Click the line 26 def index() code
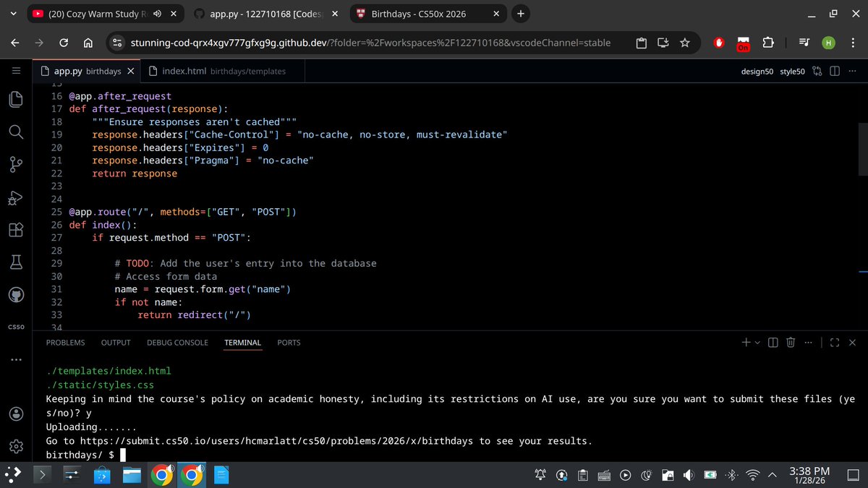The image size is (868, 488). coord(103,225)
